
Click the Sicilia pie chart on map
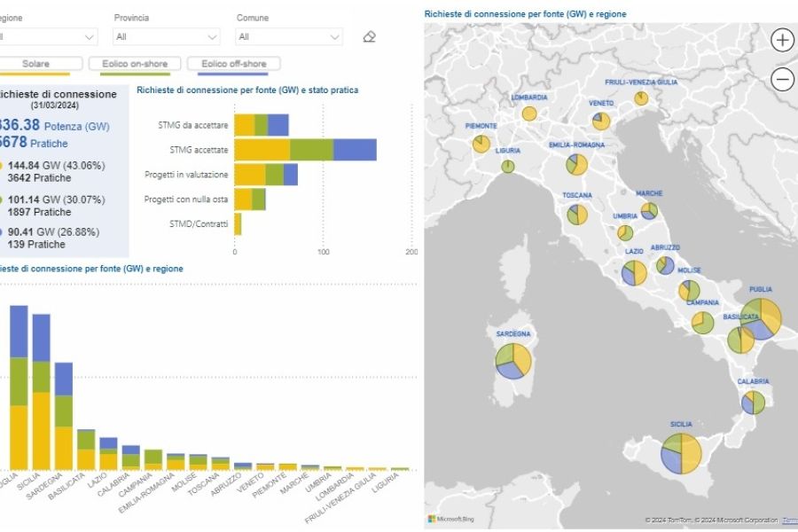pyautogui.click(x=681, y=454)
